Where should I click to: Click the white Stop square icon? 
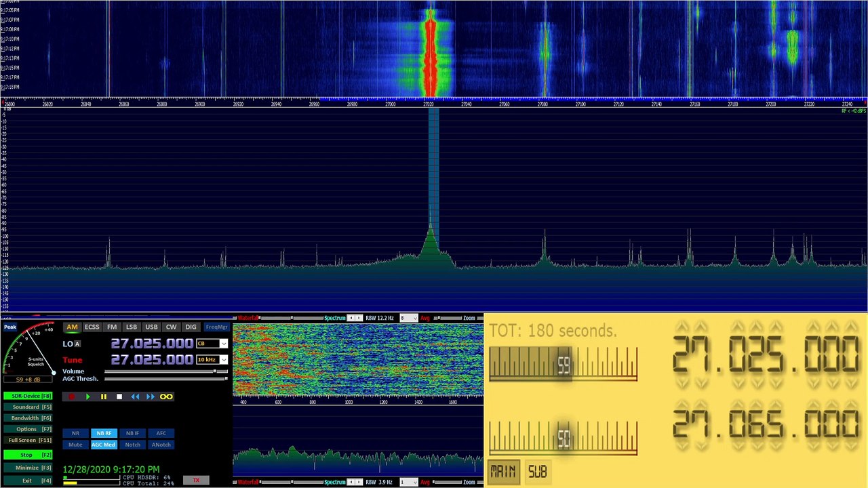pyautogui.click(x=119, y=396)
